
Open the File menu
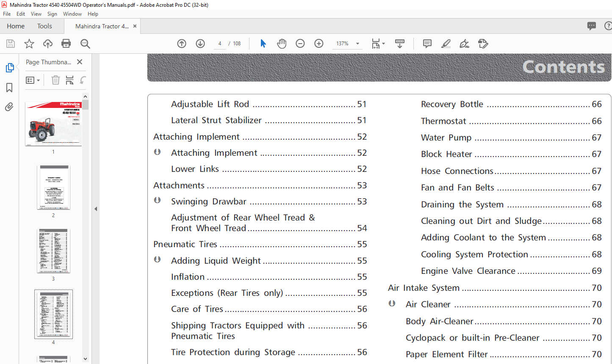[x=7, y=14]
